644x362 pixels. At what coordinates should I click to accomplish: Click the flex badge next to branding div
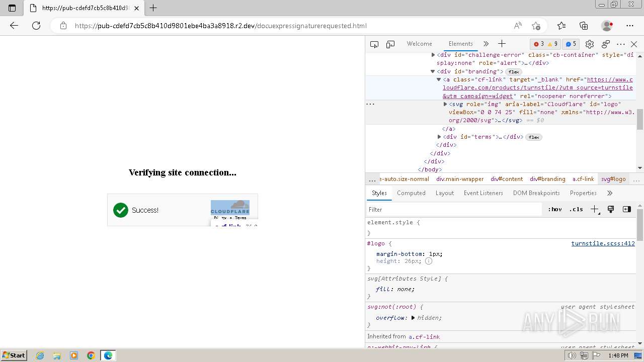pyautogui.click(x=513, y=72)
